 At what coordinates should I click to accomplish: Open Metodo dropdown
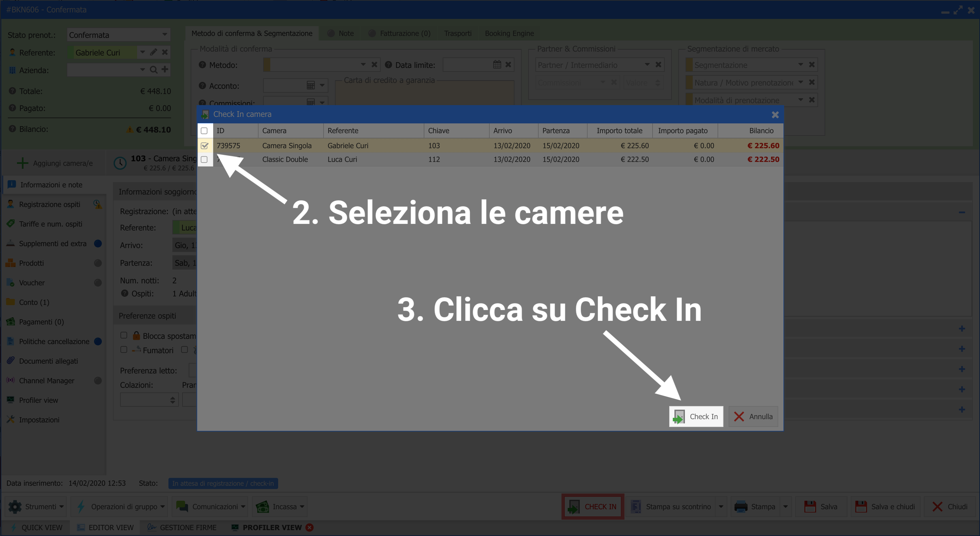[363, 65]
